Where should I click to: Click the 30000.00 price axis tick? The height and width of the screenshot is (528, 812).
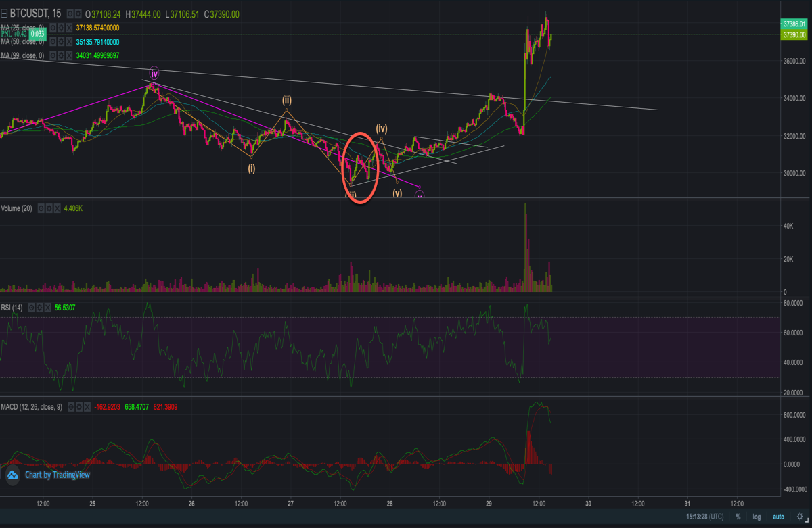pyautogui.click(x=794, y=173)
